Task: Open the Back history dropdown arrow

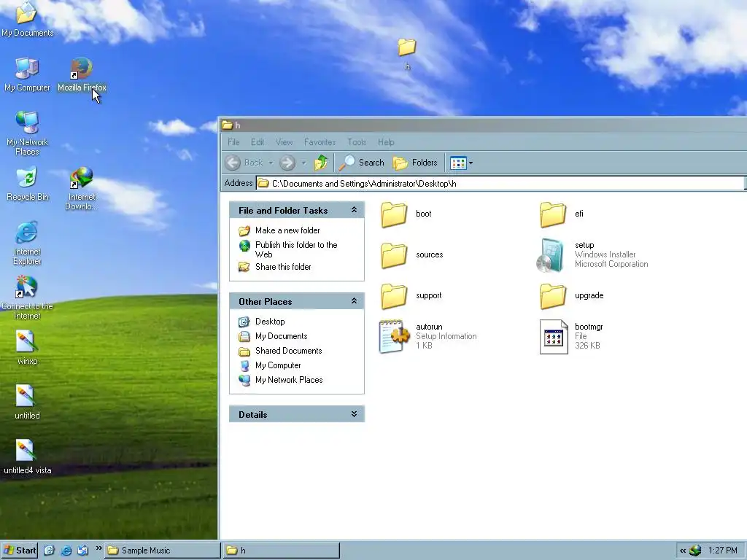Action: tap(271, 163)
